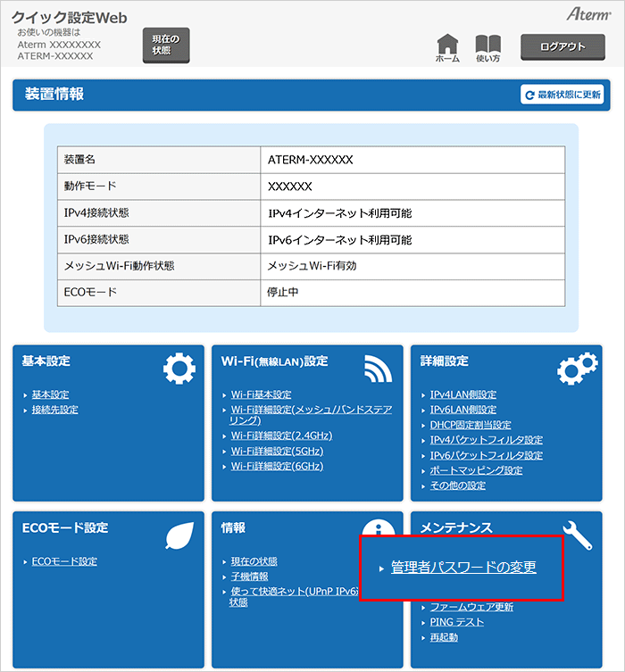Click the gear icon in 基本設定 panel
The height and width of the screenshot is (672, 625).
[x=179, y=368]
